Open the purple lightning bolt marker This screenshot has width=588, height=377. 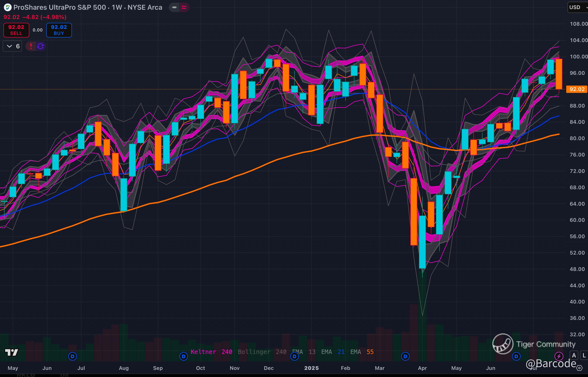(559, 356)
